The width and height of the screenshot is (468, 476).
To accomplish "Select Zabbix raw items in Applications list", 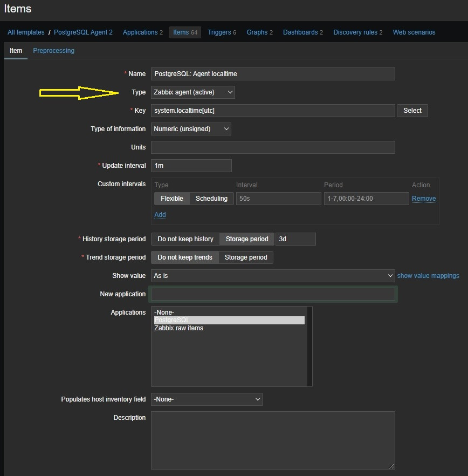I will (178, 328).
